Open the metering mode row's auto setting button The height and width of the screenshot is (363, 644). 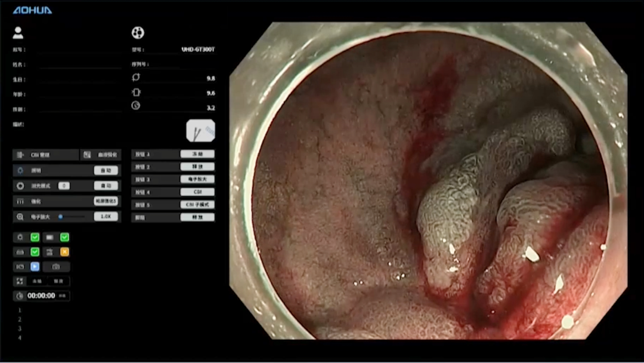click(106, 186)
